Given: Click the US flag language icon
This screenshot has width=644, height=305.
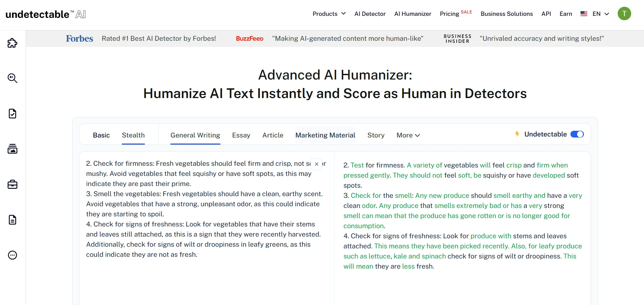Looking at the screenshot, I should (584, 14).
